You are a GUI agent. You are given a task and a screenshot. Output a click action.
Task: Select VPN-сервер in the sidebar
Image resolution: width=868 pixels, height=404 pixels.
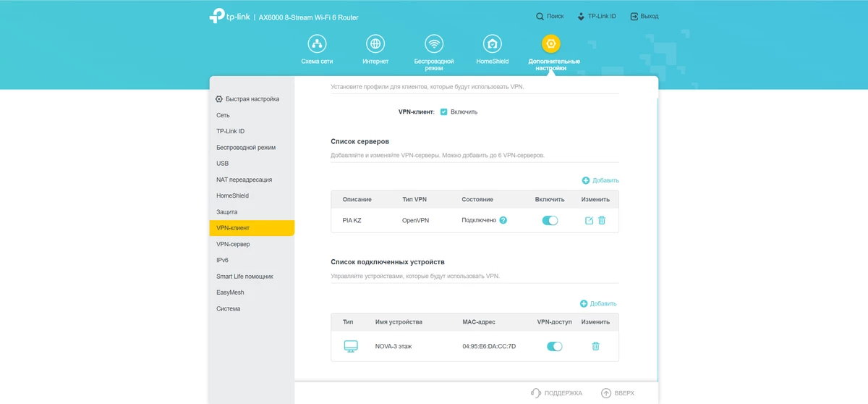coord(233,244)
